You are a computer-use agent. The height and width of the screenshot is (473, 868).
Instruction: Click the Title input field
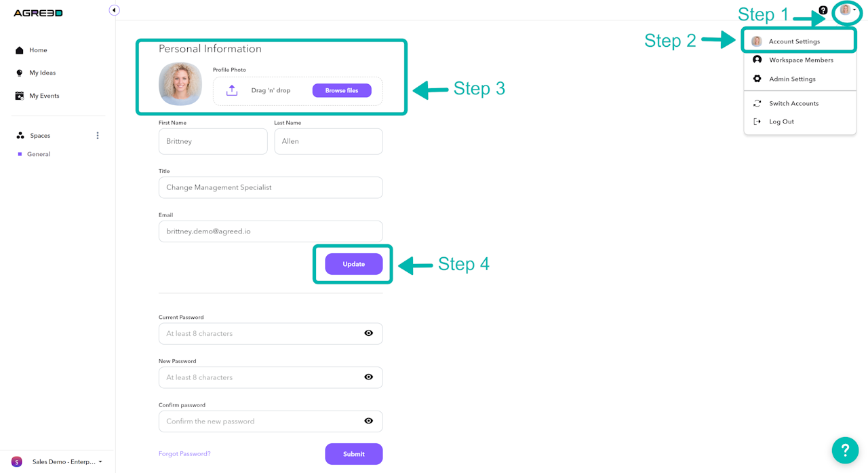[271, 187]
